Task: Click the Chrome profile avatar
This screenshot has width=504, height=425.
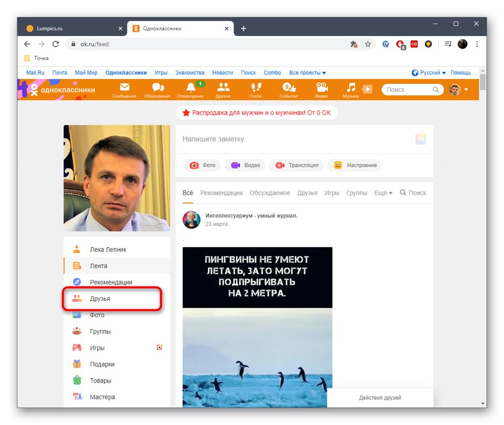Action: pos(463,44)
